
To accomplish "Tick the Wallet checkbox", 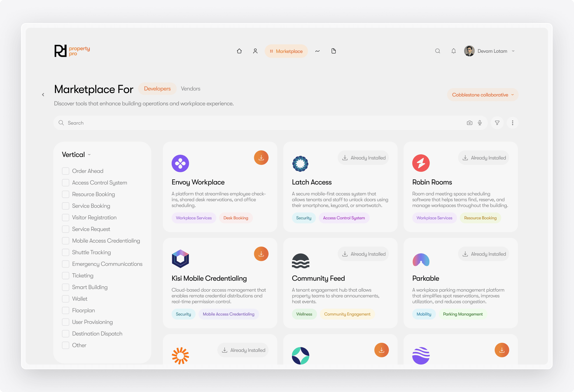I will (x=66, y=299).
